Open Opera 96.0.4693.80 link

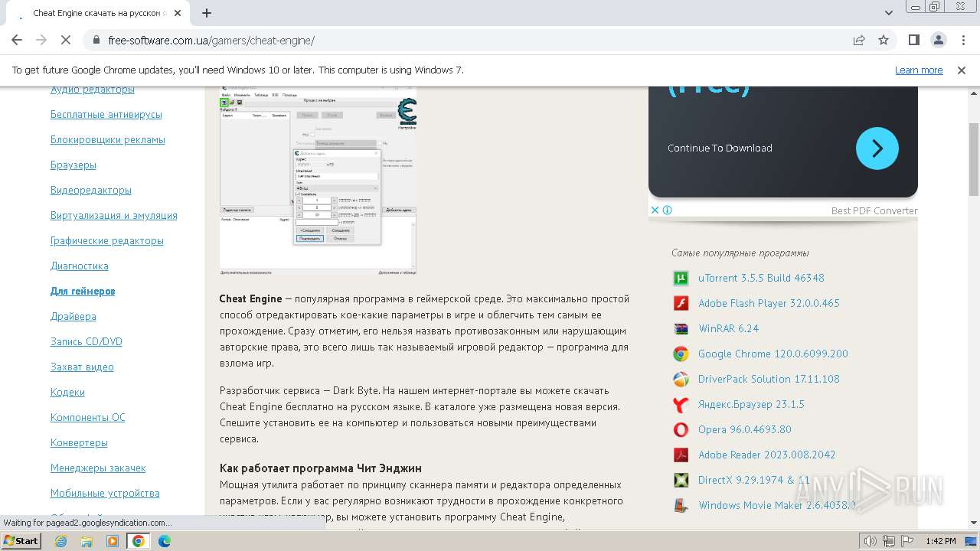[744, 429]
